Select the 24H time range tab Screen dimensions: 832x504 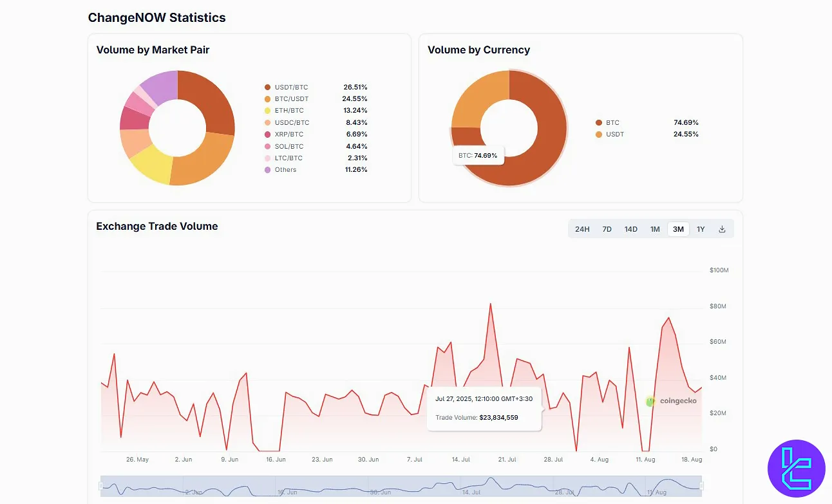(582, 229)
